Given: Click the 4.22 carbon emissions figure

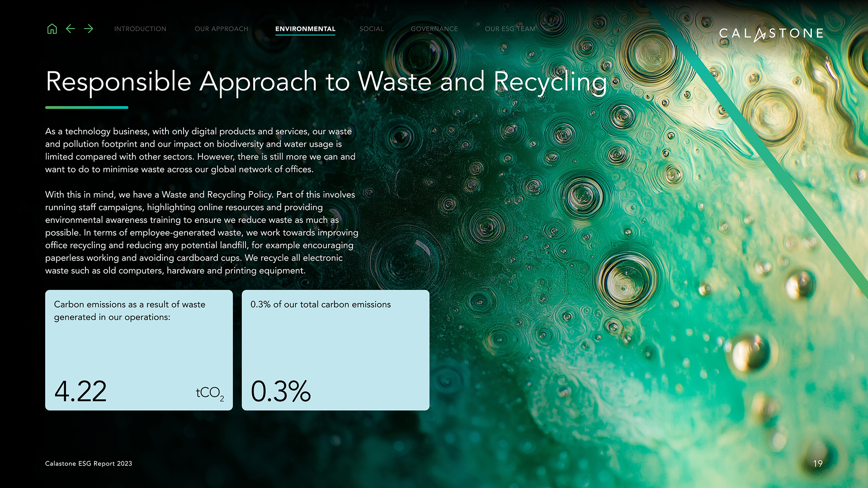Looking at the screenshot, I should (80, 391).
